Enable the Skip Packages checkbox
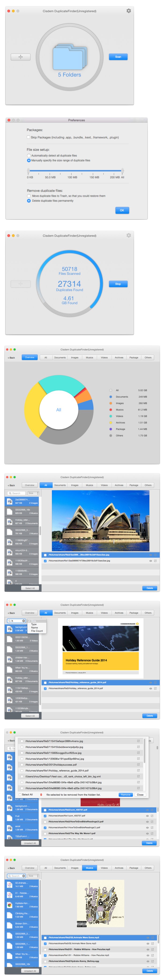This screenshot has width=164, height=980. tap(29, 137)
